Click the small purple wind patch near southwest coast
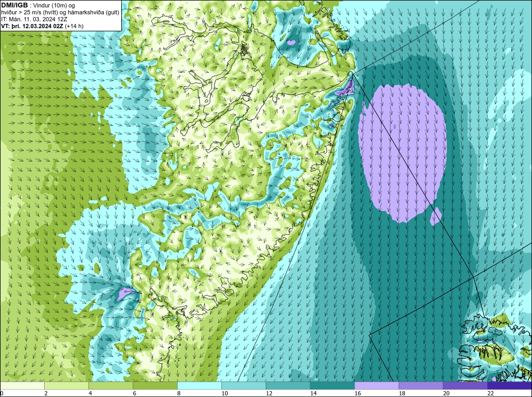 [125, 293]
